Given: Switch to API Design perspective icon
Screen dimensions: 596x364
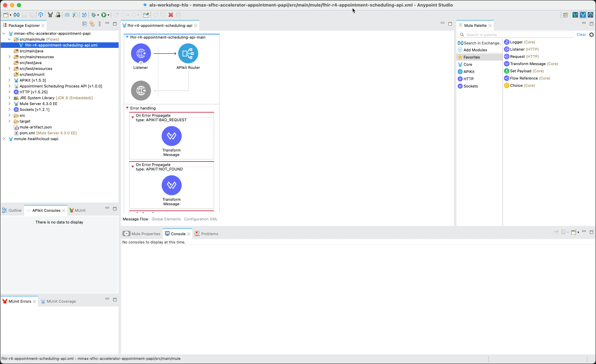Looking at the screenshot, I should 590,15.
